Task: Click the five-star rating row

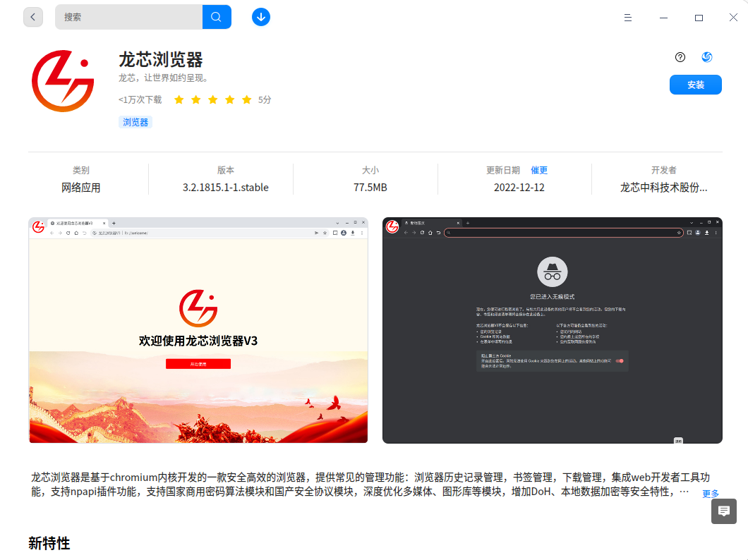Action: point(213,99)
